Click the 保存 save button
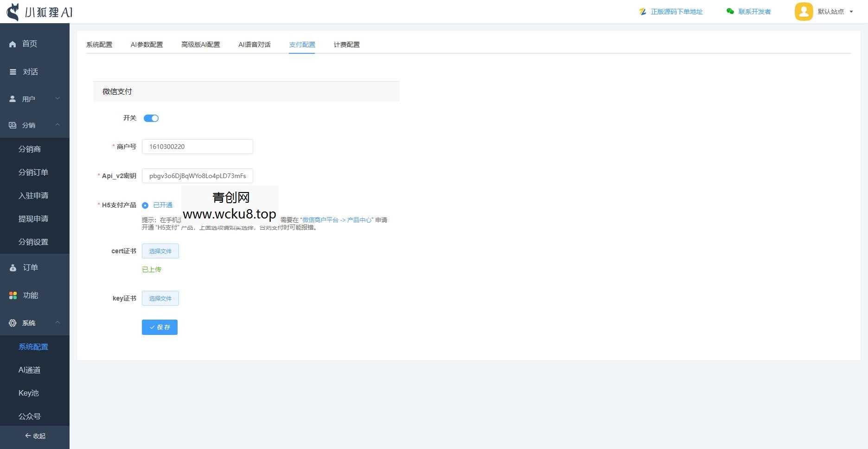The image size is (868, 449). point(160,327)
